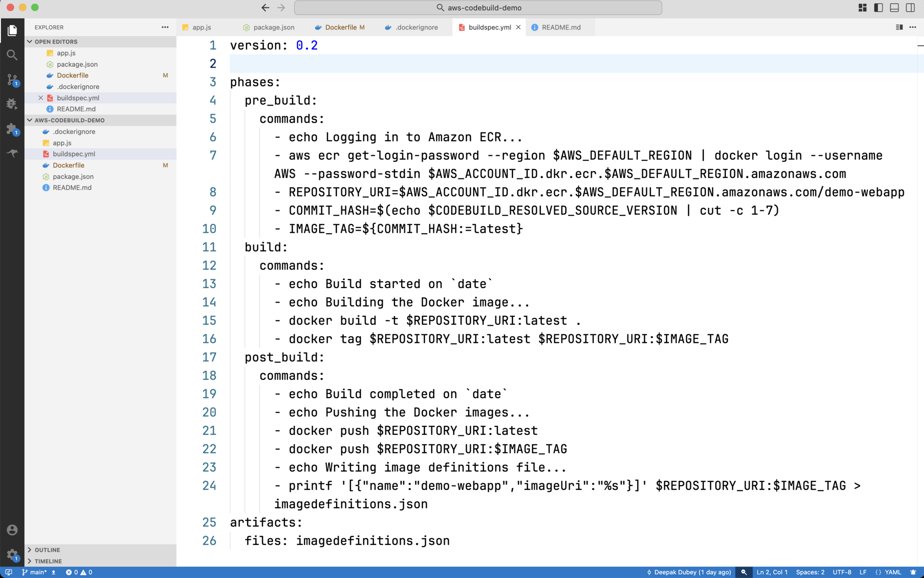Open package.json in the project tree
This screenshot has width=924, height=578.
pos(73,176)
